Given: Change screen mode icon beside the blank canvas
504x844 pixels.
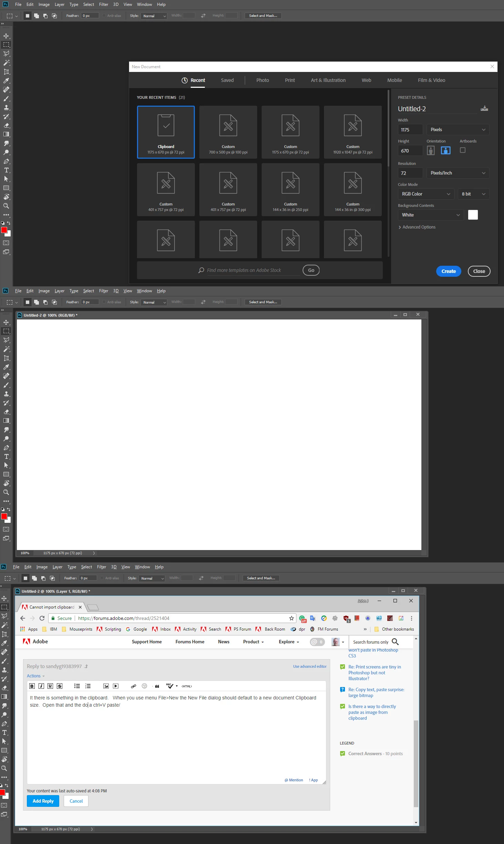Looking at the screenshot, I should (6, 538).
